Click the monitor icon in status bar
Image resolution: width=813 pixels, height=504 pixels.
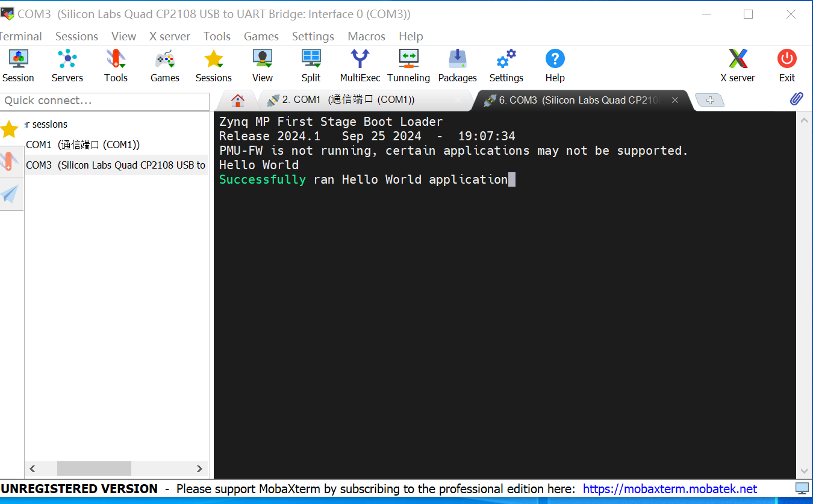802,488
